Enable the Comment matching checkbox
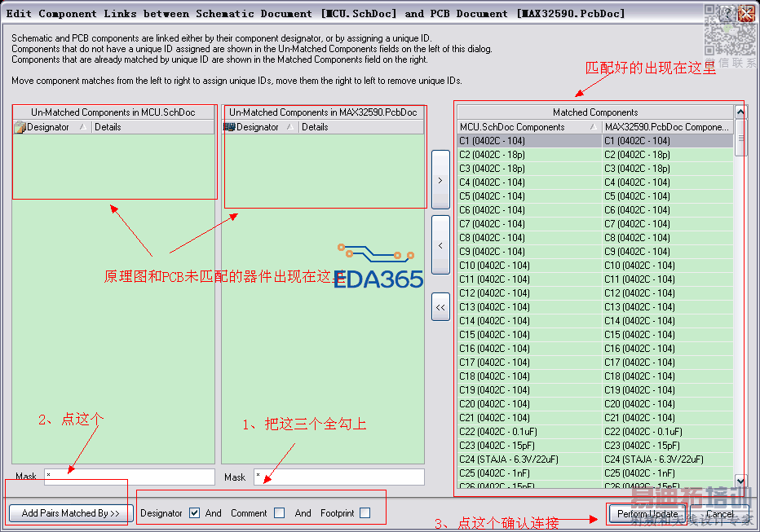Viewport: 760px width, 532px height. pos(279,513)
